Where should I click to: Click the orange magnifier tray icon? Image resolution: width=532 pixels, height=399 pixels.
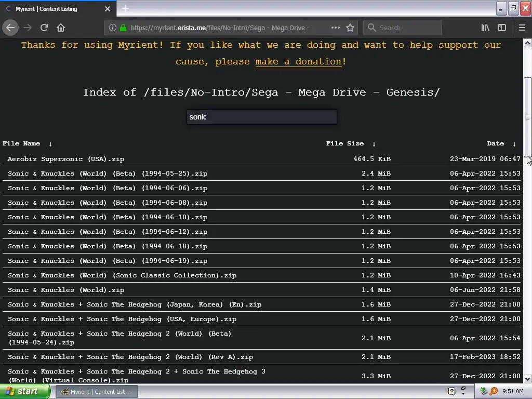click(494, 392)
